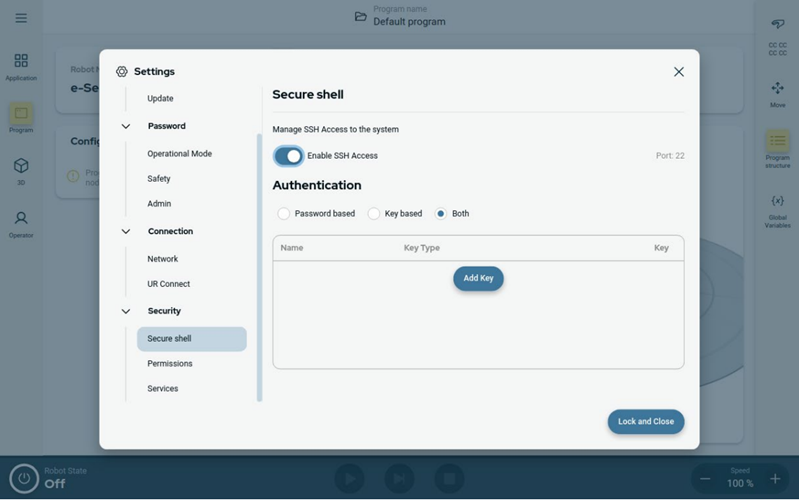The image size is (800, 500).
Task: Open the Network settings item
Action: pos(162,259)
